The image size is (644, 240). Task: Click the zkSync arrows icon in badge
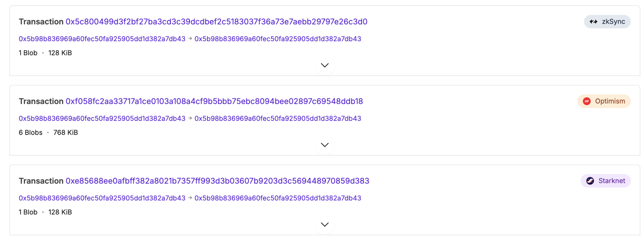click(593, 22)
